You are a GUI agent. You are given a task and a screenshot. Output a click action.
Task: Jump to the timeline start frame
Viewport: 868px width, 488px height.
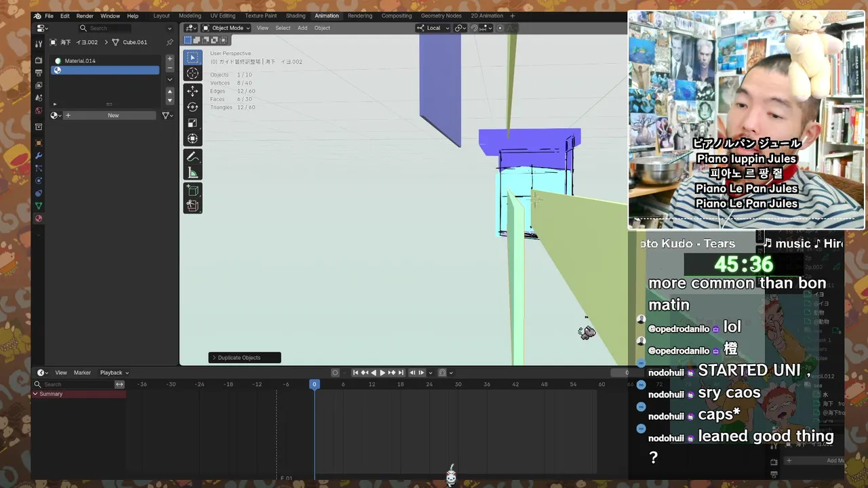(x=355, y=372)
